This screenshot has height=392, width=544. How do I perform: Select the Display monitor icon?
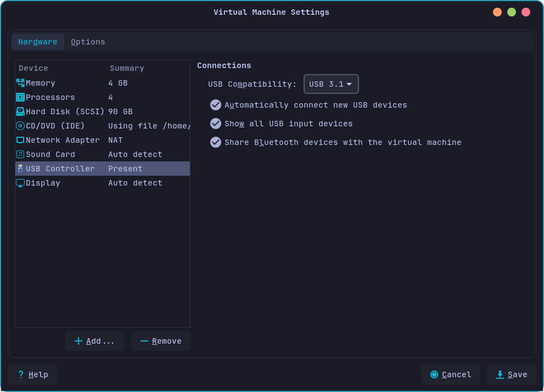20,183
